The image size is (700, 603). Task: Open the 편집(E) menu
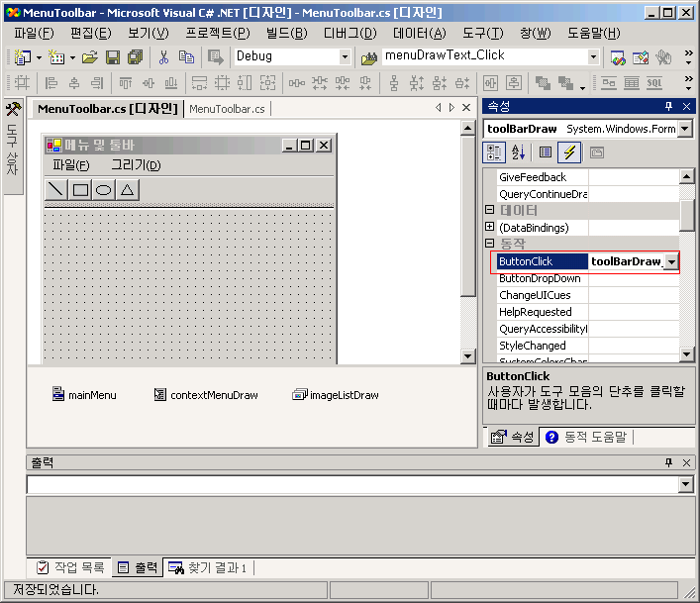[x=91, y=33]
